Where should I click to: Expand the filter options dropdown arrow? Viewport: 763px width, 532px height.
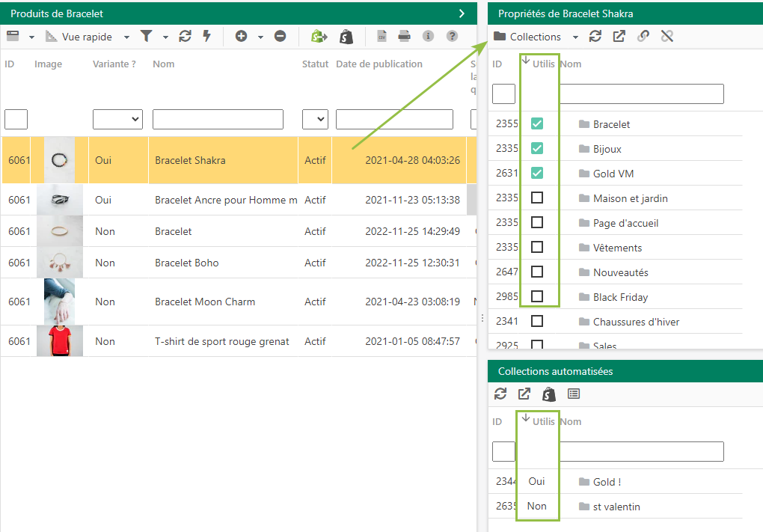pyautogui.click(x=165, y=37)
